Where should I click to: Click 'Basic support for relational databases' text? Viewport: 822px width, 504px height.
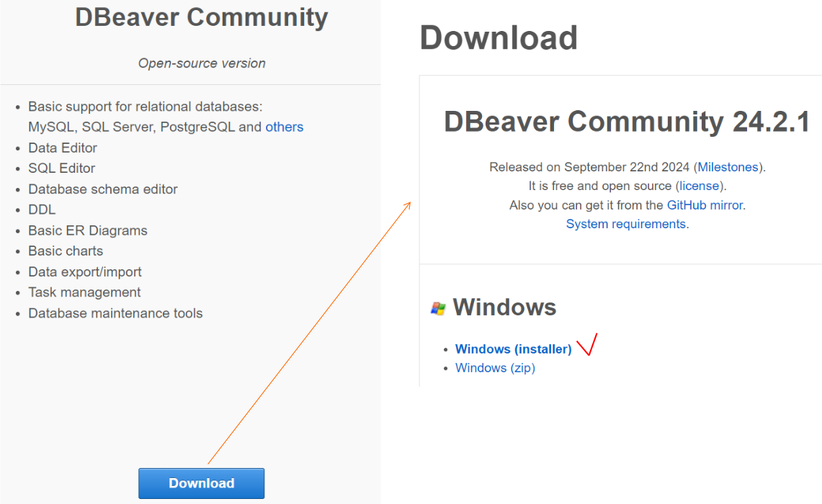[x=146, y=107]
